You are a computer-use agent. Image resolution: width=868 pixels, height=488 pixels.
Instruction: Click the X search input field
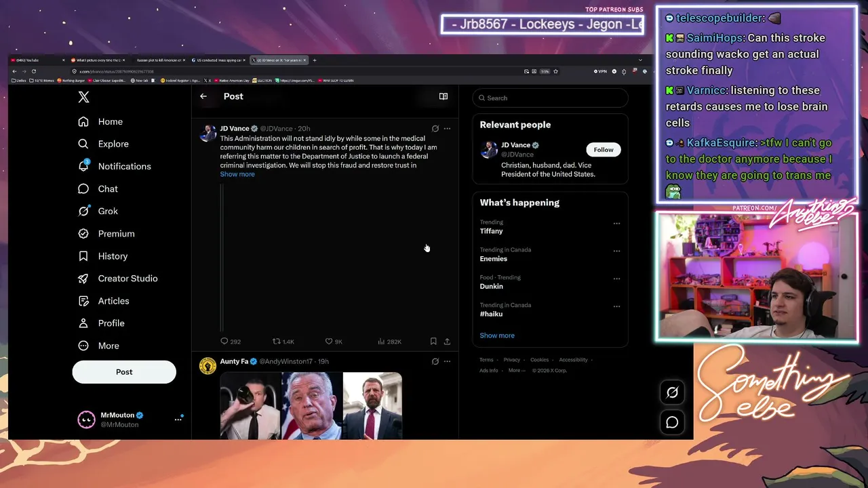550,98
